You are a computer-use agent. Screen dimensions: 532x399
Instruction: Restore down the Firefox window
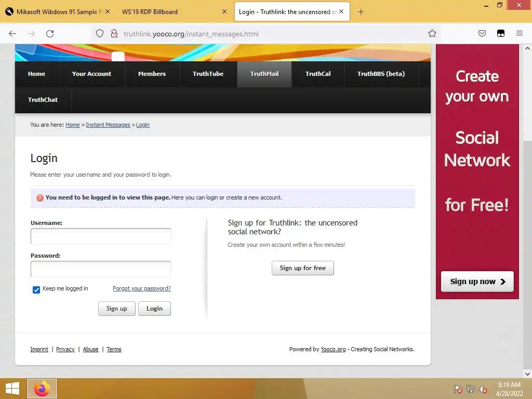click(x=499, y=5)
